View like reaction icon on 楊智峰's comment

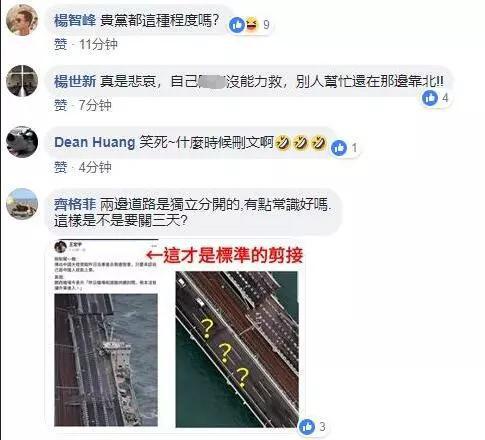tap(237, 25)
